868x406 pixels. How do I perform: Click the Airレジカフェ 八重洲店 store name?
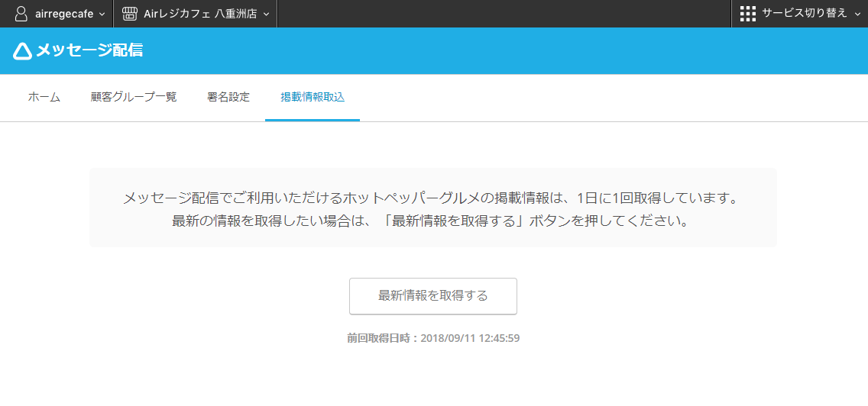[x=200, y=14]
